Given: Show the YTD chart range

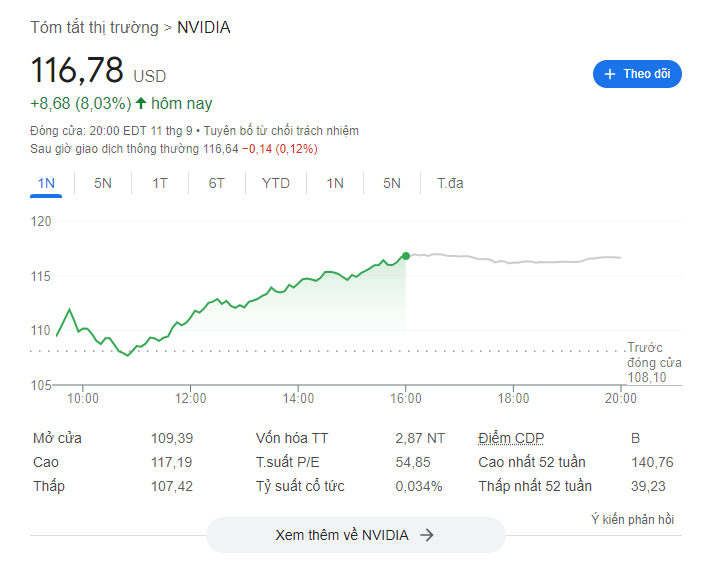Looking at the screenshot, I should pos(276,183).
